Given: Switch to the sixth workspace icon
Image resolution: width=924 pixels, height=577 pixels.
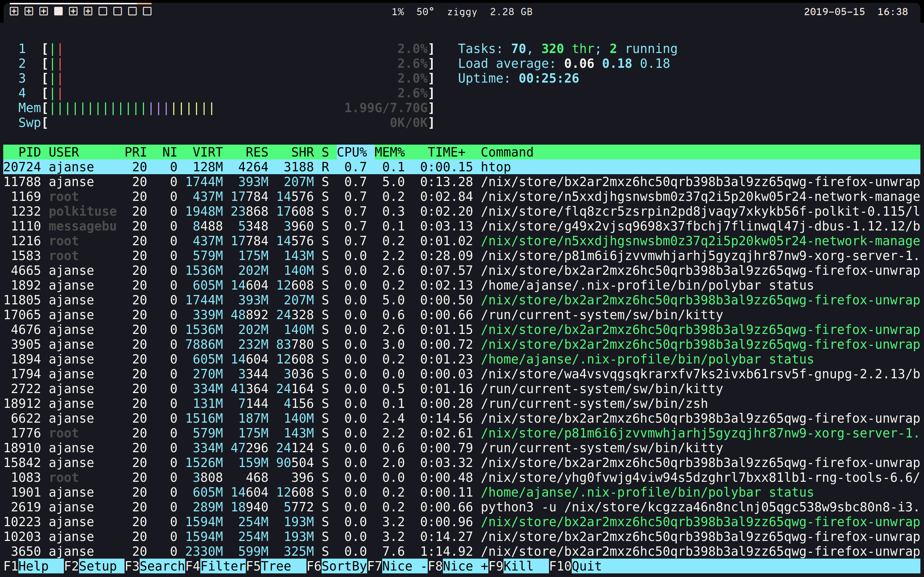Looking at the screenshot, I should pyautogui.click(x=88, y=12).
